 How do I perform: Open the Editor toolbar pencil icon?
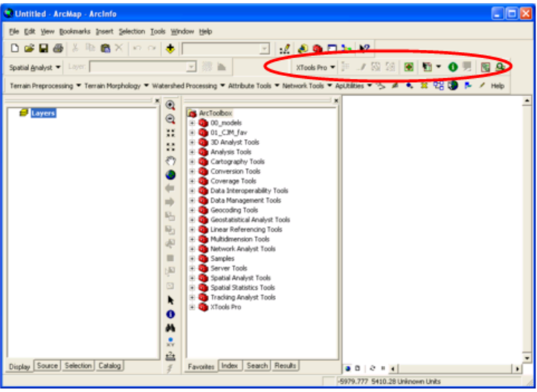pyautogui.click(x=285, y=49)
